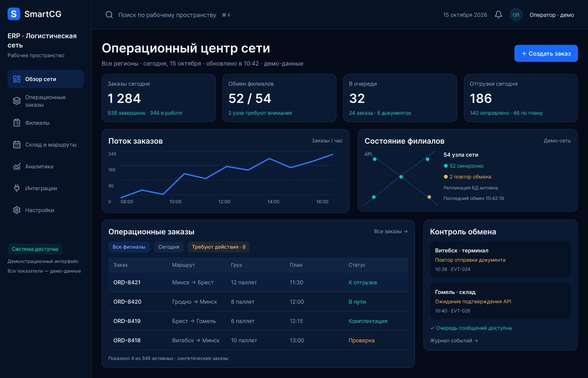Select the Все филиалы filter chip
Viewport: 588px width, 378px height.
(x=129, y=247)
